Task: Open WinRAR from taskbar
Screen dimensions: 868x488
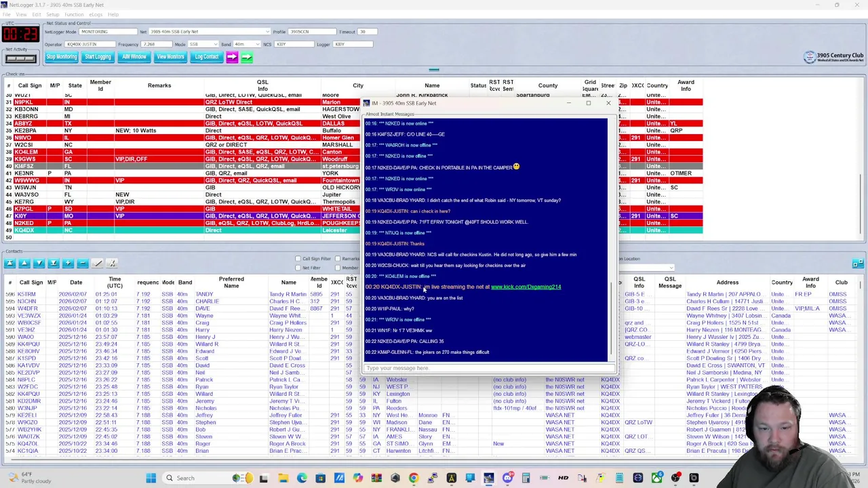Action: [x=376, y=478]
